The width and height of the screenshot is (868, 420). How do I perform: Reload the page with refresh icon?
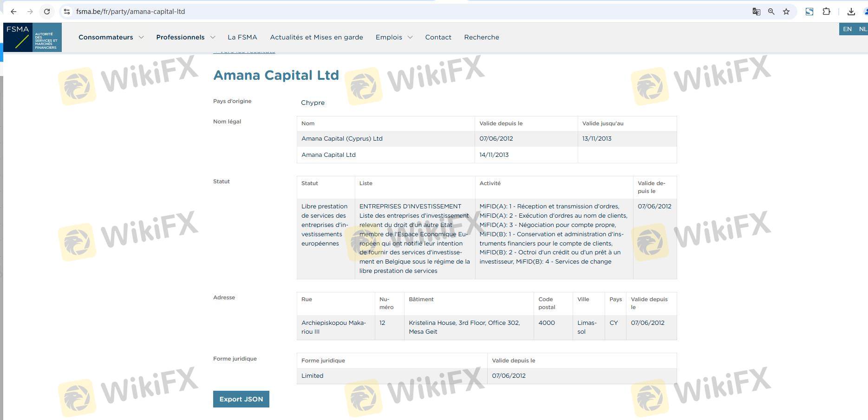(x=47, y=12)
